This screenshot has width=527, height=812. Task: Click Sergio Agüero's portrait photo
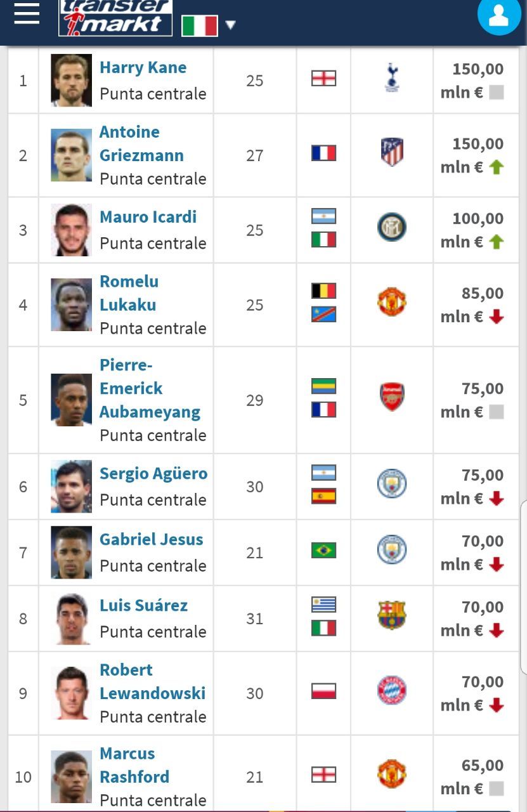tap(71, 487)
